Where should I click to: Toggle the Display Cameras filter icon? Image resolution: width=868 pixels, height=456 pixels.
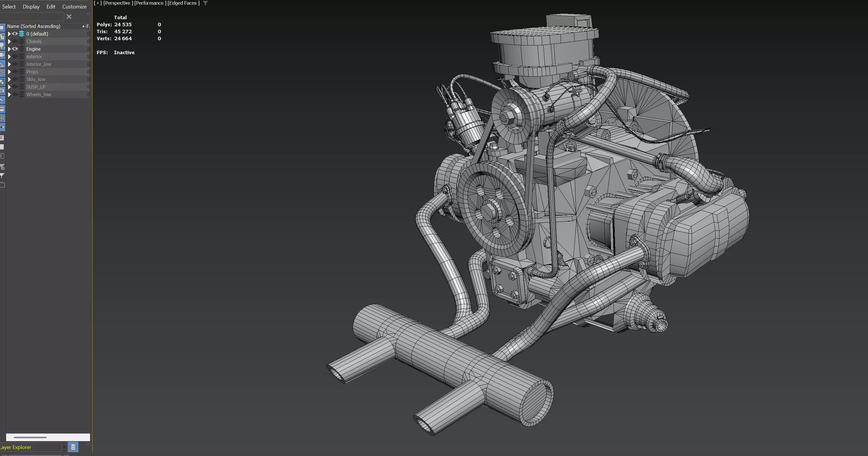click(x=2, y=54)
